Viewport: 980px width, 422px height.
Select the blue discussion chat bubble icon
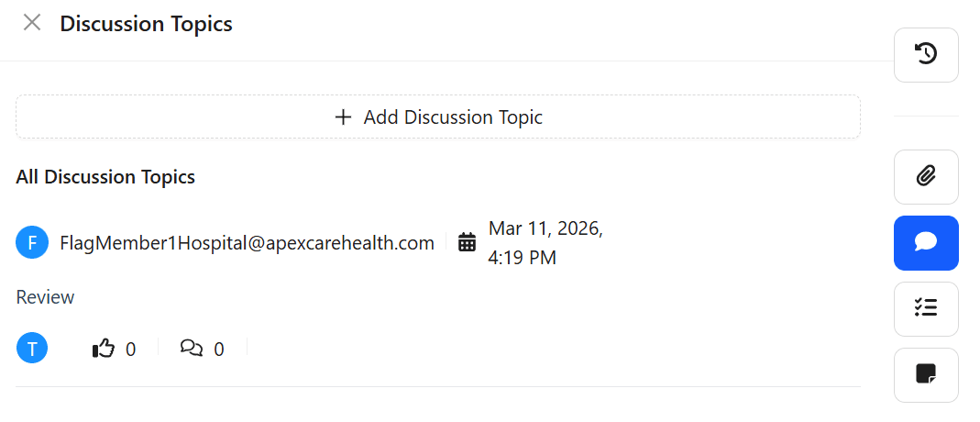tap(926, 242)
